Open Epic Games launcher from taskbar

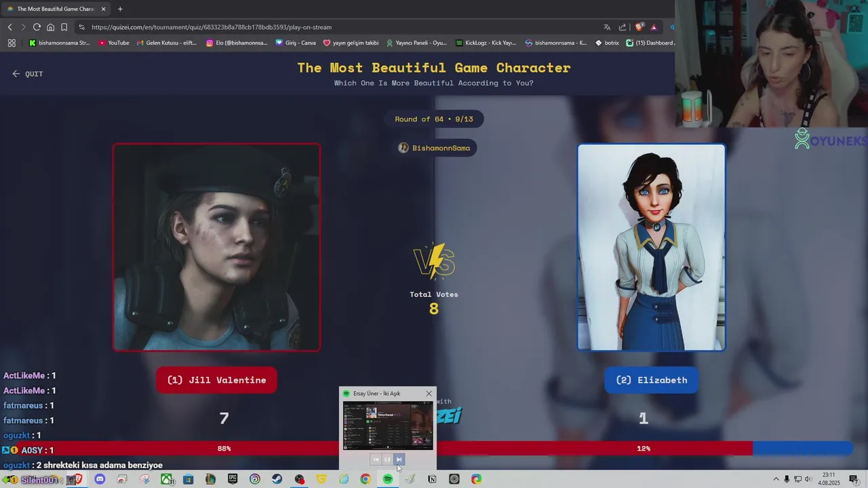click(x=233, y=479)
